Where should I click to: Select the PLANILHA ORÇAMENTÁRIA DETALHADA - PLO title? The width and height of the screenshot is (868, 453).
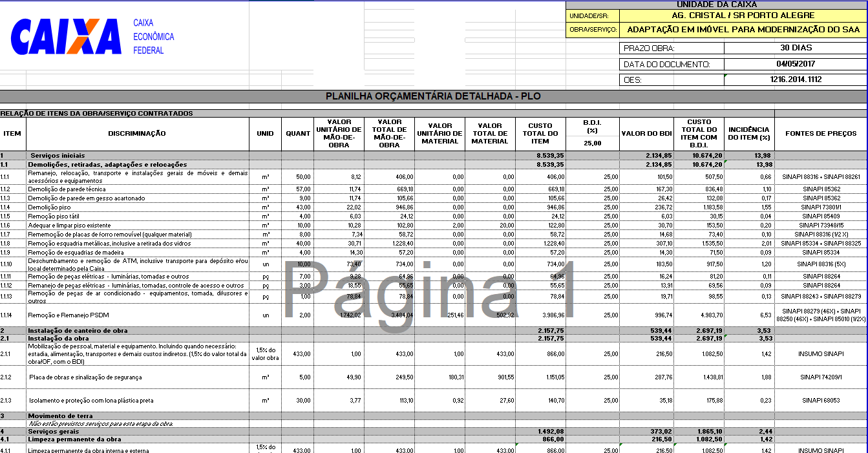tap(433, 96)
